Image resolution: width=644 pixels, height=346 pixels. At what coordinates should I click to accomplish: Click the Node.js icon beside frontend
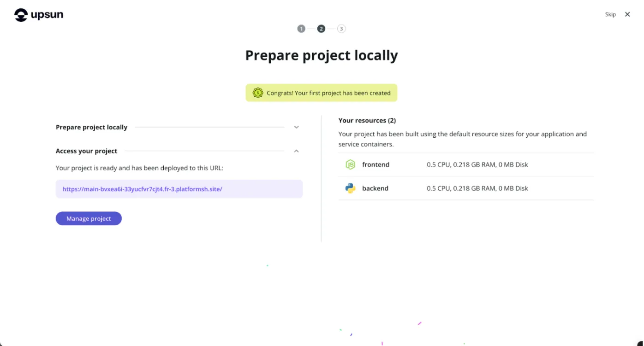350,164
